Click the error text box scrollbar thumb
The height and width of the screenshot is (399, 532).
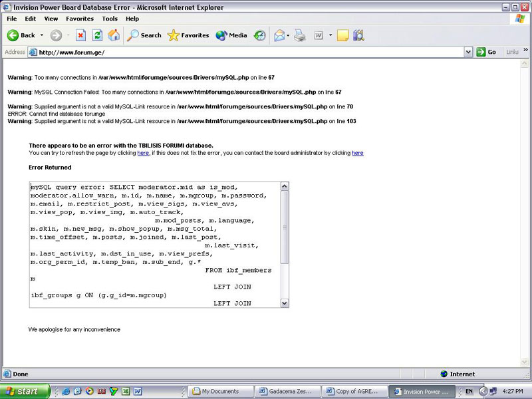(285, 227)
